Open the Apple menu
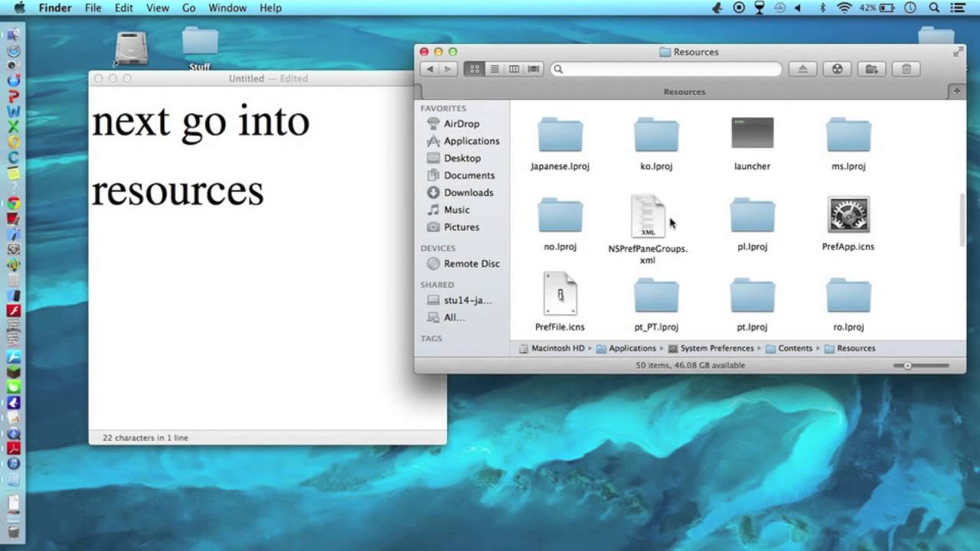This screenshot has height=551, width=980. click(19, 8)
